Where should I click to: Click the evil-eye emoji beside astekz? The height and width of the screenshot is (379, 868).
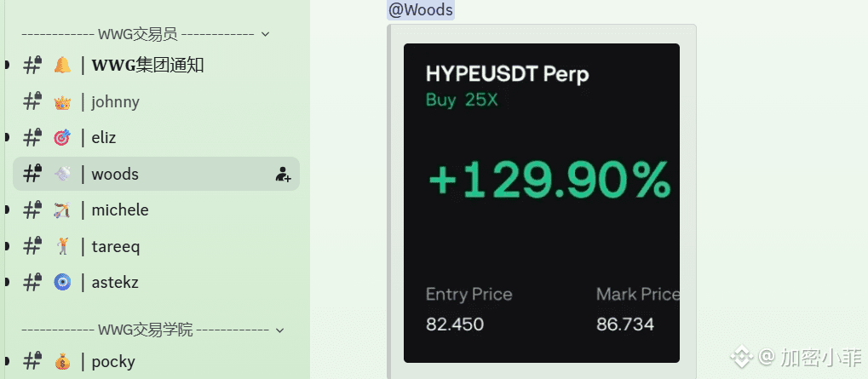62,283
